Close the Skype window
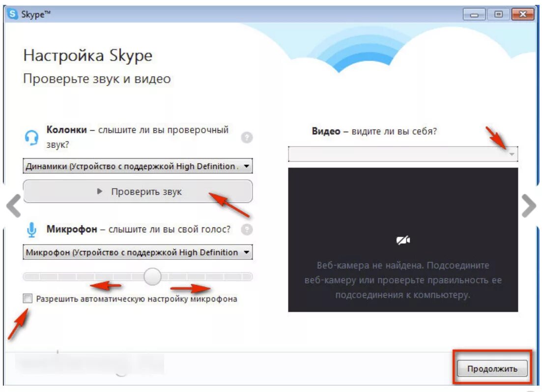Image resolution: width=542 pixels, height=392 pixels. (523, 15)
